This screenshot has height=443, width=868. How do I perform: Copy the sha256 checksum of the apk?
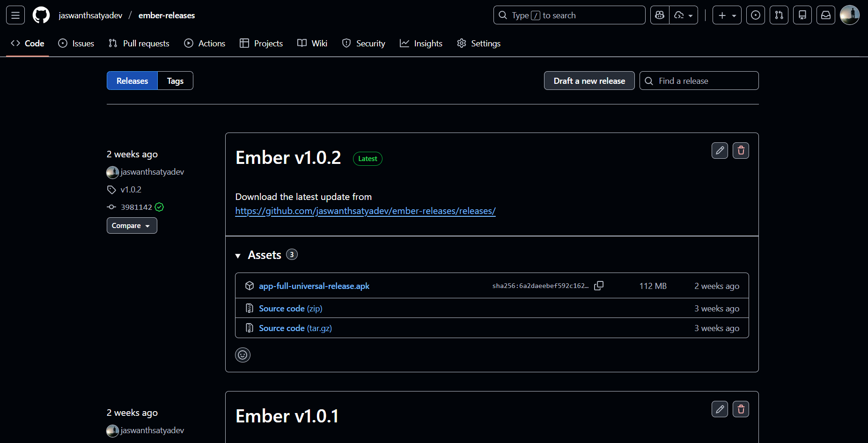[x=599, y=285]
